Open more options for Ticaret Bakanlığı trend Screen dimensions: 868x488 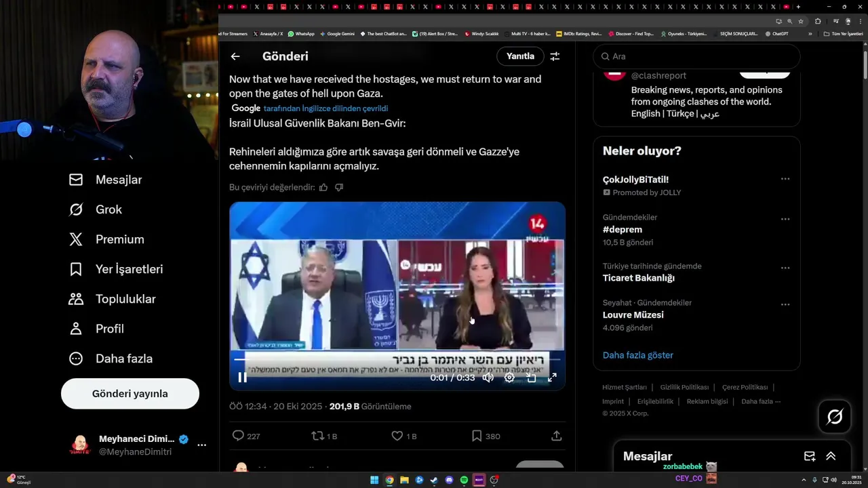785,268
